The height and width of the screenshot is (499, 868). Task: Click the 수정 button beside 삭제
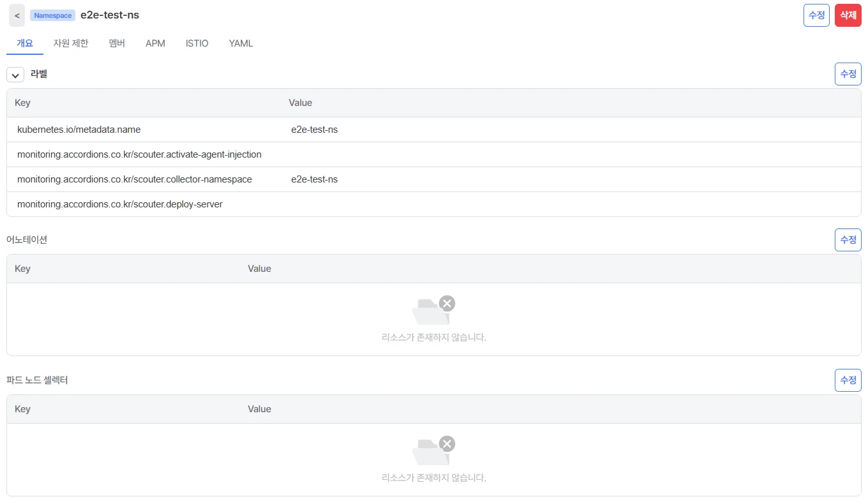[x=816, y=15]
